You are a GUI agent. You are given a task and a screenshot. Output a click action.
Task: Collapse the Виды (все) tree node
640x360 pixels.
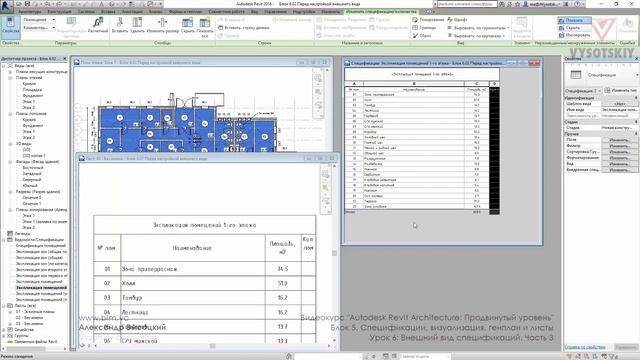tap(4, 66)
